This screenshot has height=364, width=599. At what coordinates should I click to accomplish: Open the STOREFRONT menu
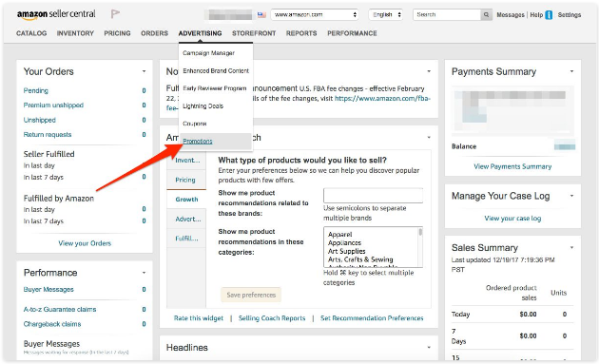(x=254, y=33)
